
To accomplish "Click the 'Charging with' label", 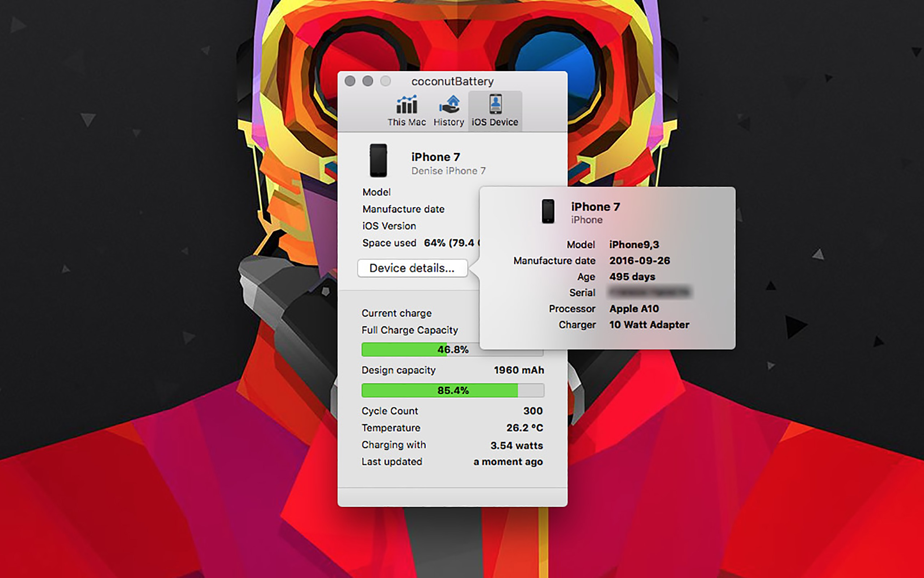I will [x=394, y=445].
